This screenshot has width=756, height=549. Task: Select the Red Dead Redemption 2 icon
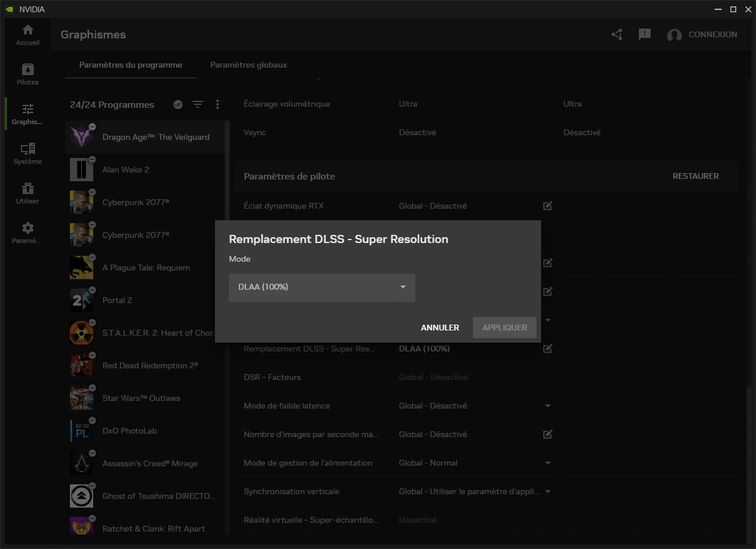82,365
